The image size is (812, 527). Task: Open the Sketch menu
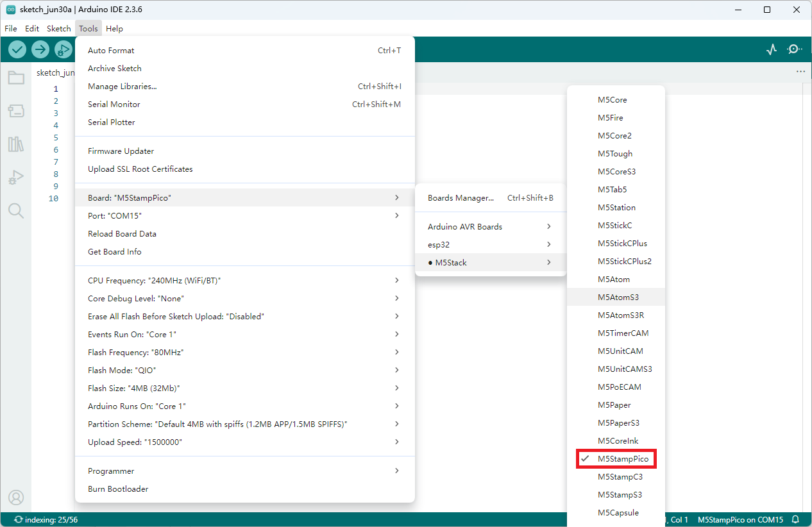[x=59, y=28]
